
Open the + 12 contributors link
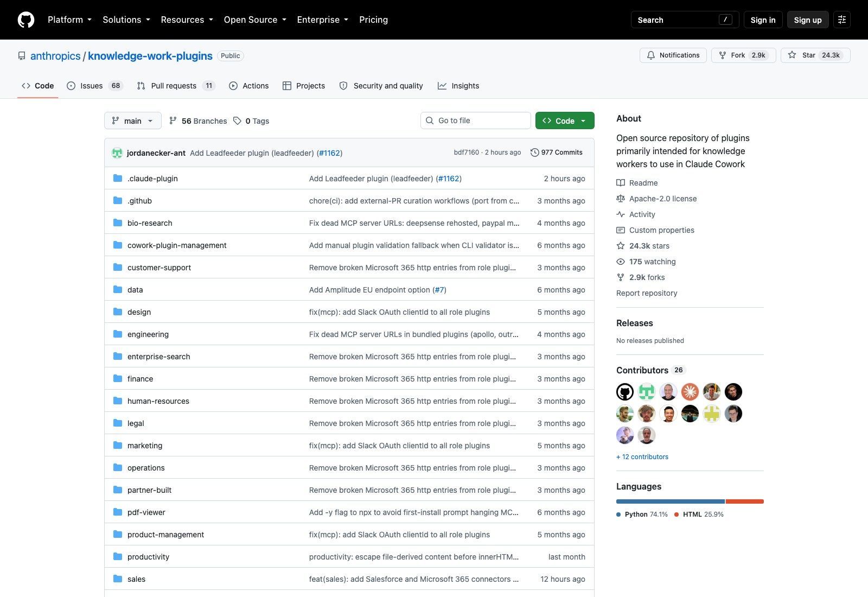642,457
